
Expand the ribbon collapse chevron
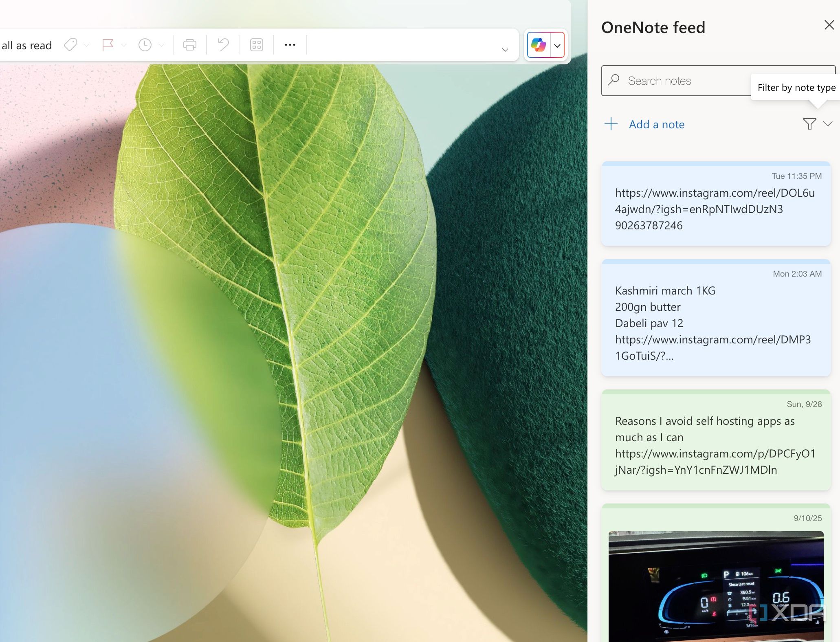pos(505,50)
